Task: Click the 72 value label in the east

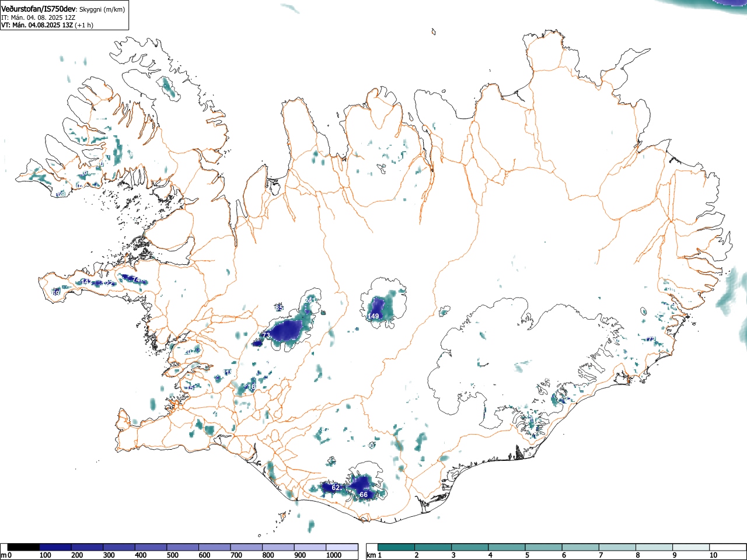Action: (x=651, y=339)
